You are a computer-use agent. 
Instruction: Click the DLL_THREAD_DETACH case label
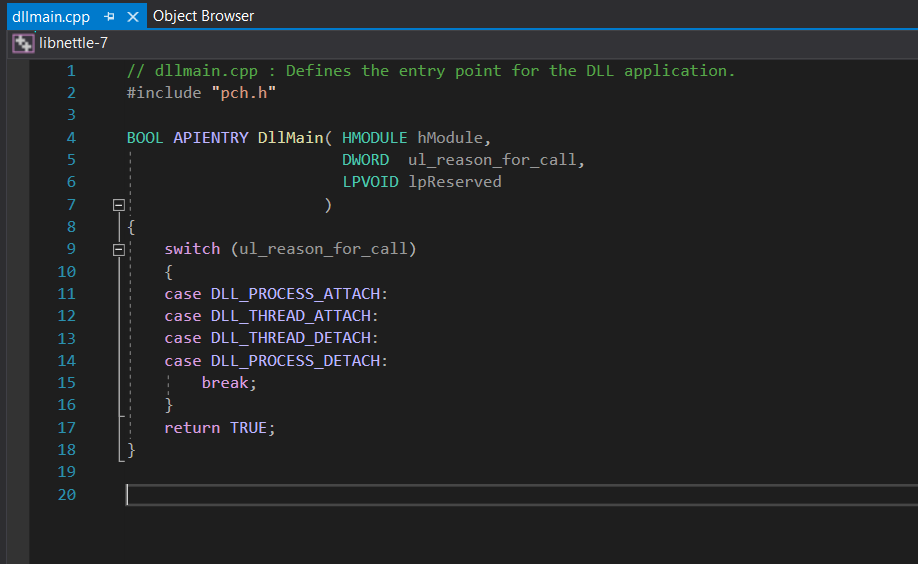[x=294, y=338]
